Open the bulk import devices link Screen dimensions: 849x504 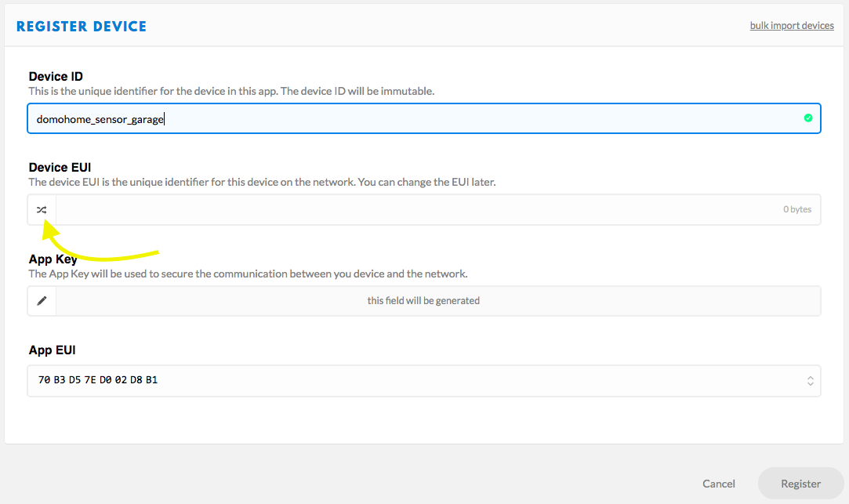point(792,26)
